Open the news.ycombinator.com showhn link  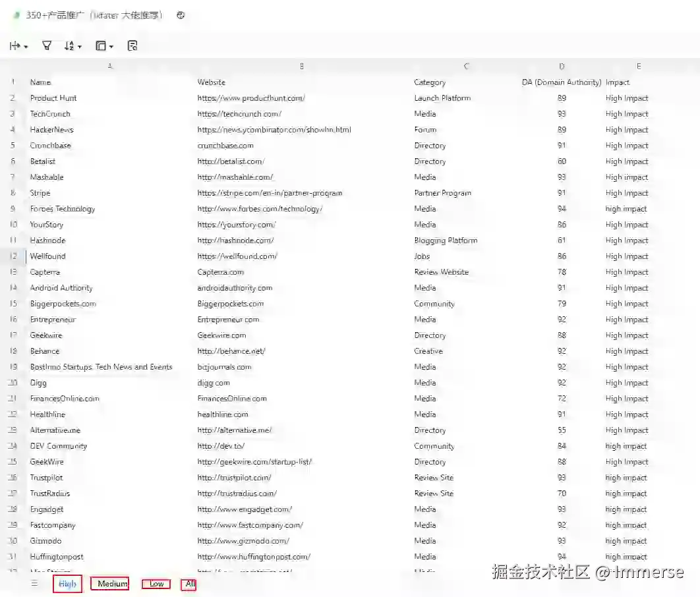274,129
